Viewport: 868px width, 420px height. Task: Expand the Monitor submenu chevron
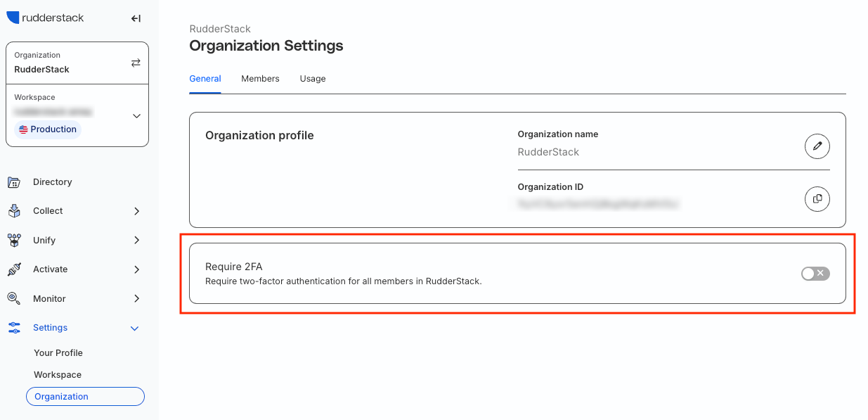137,299
